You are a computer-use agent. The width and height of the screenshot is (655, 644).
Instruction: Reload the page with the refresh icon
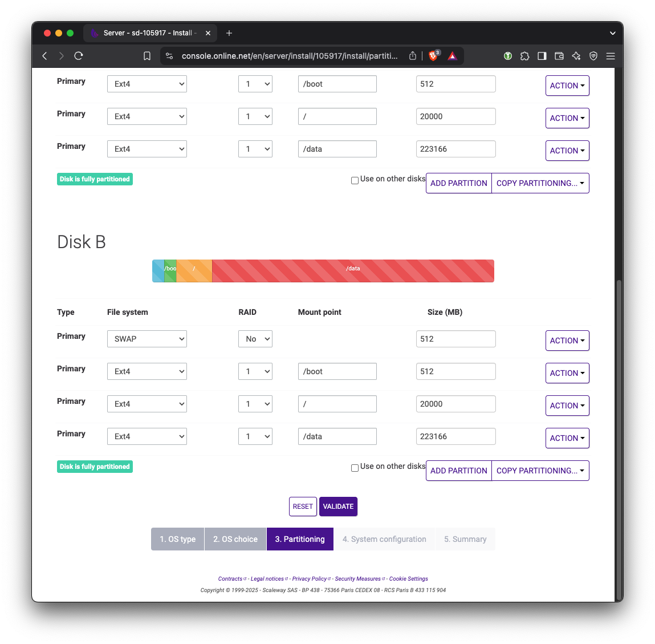tap(79, 56)
